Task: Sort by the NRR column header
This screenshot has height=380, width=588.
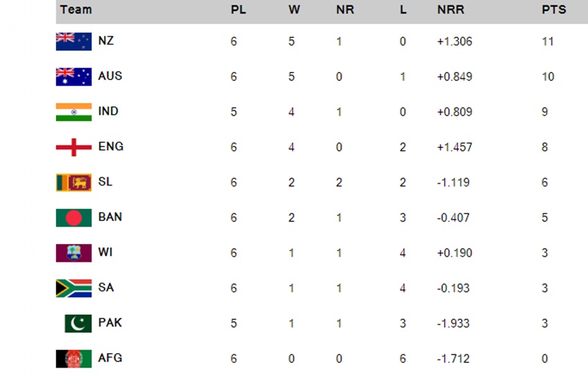Action: click(x=450, y=10)
